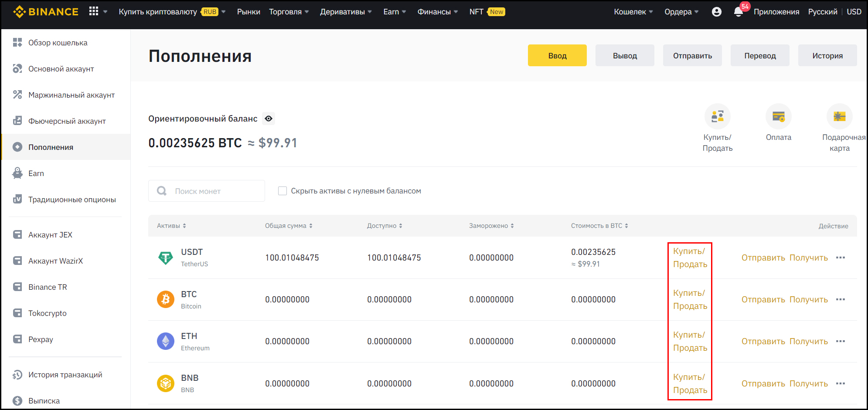The width and height of the screenshot is (868, 410).
Task: Click the Pexpay wallet icon
Action: [x=17, y=339]
